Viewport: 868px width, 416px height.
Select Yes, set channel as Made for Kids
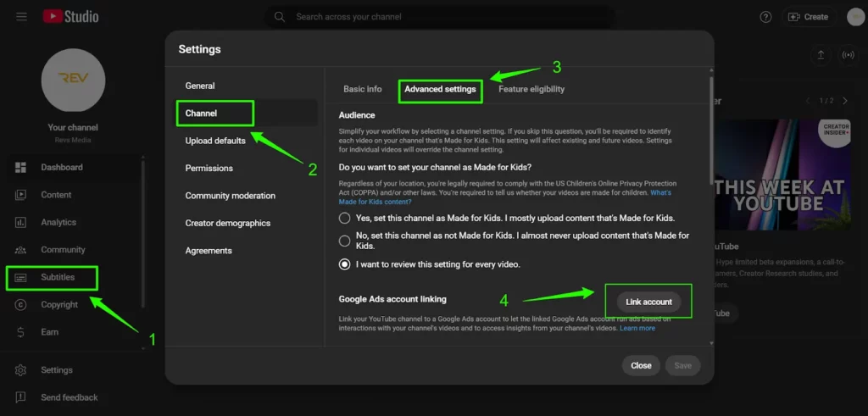click(x=345, y=218)
